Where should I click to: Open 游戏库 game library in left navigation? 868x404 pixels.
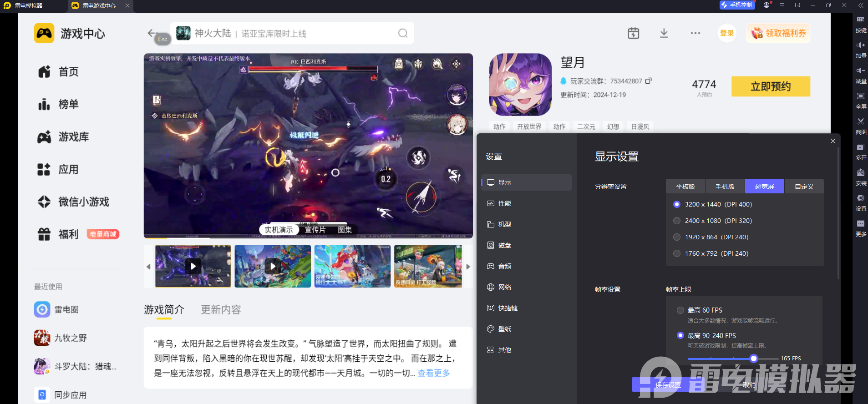point(63,137)
